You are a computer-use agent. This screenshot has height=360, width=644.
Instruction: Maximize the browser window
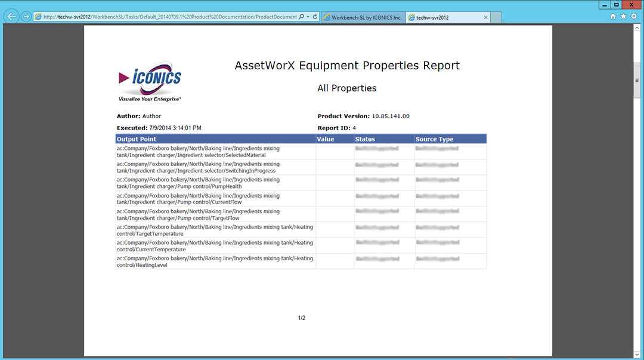pos(616,4)
